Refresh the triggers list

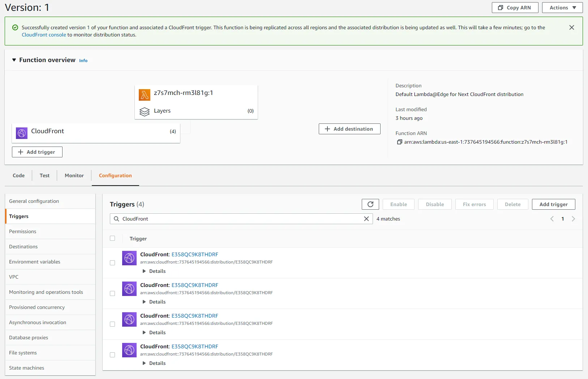(x=370, y=204)
